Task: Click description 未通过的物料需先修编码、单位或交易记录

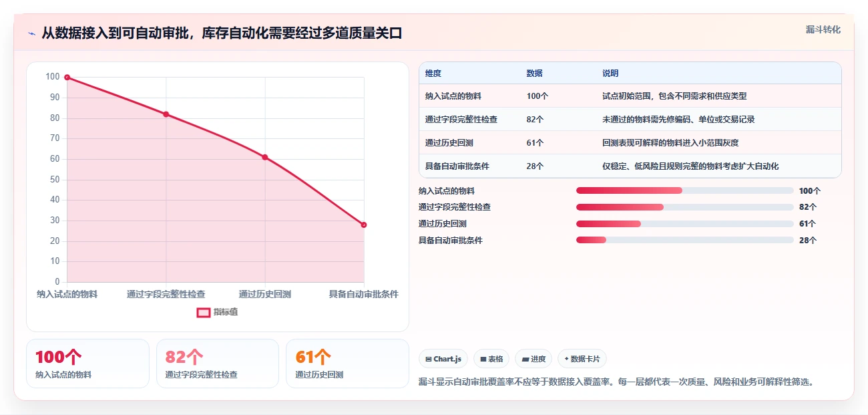Action: tap(678, 120)
